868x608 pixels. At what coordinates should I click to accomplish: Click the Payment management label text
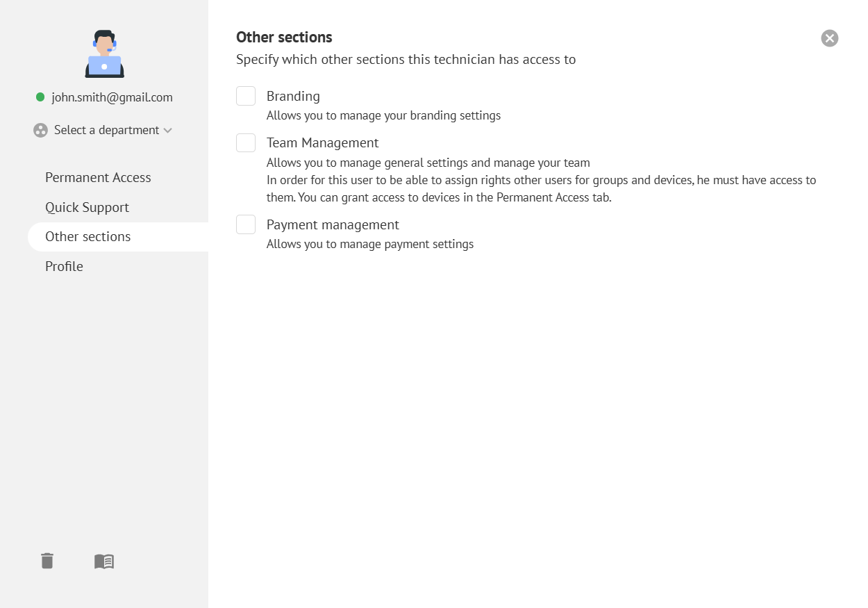point(333,224)
